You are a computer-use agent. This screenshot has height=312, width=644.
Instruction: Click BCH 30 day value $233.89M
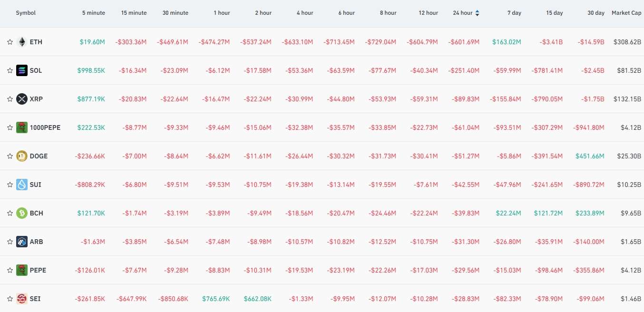(590, 213)
